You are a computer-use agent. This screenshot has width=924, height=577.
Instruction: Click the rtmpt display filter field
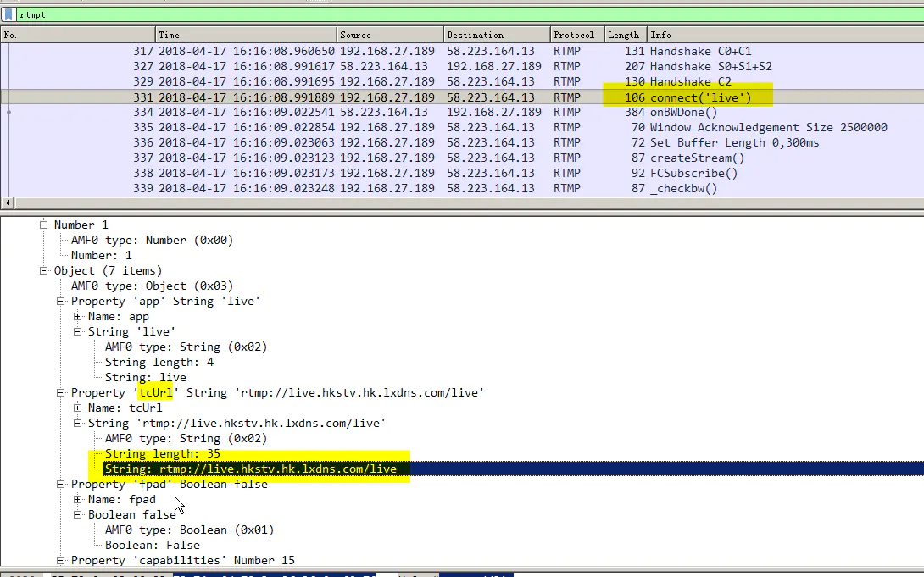[x=424, y=14]
